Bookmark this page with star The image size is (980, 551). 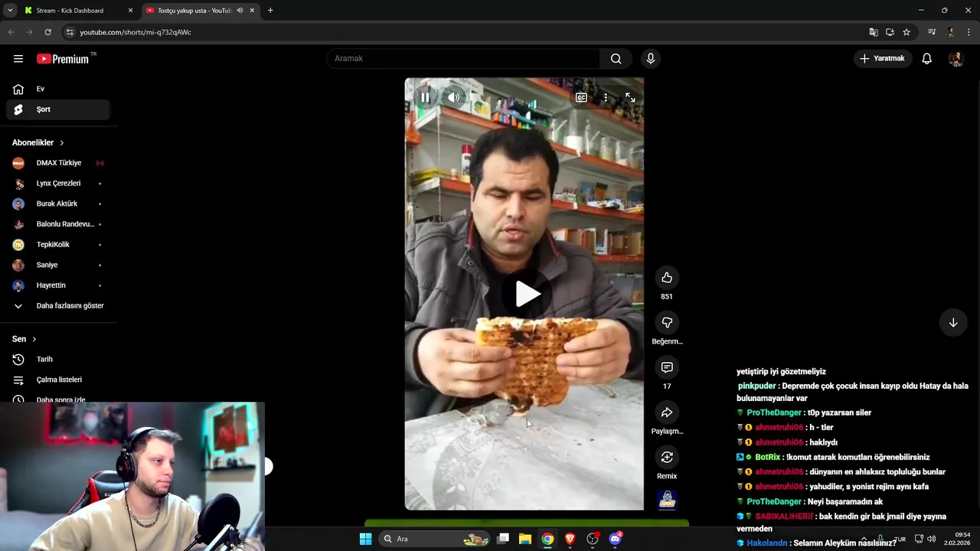pos(906,32)
